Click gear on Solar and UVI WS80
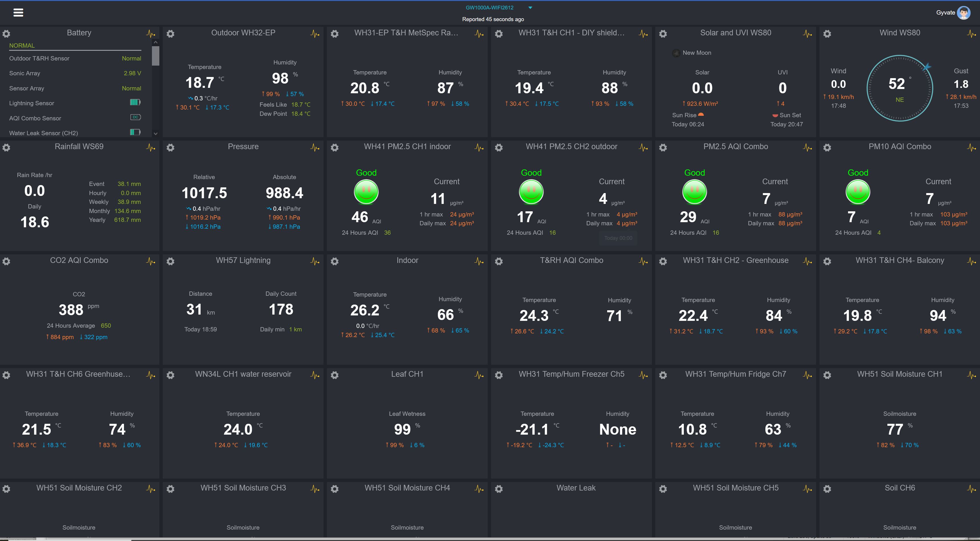This screenshot has width=980, height=541. [x=663, y=34]
